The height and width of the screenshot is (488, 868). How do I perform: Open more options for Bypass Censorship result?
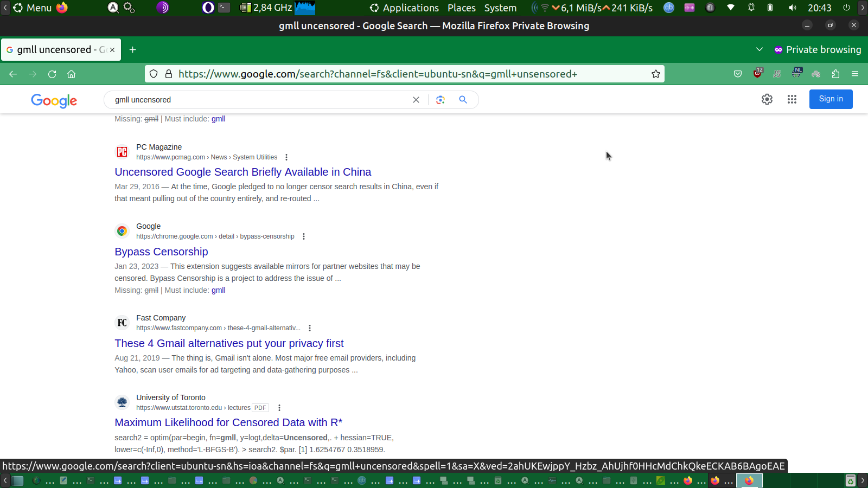304,236
